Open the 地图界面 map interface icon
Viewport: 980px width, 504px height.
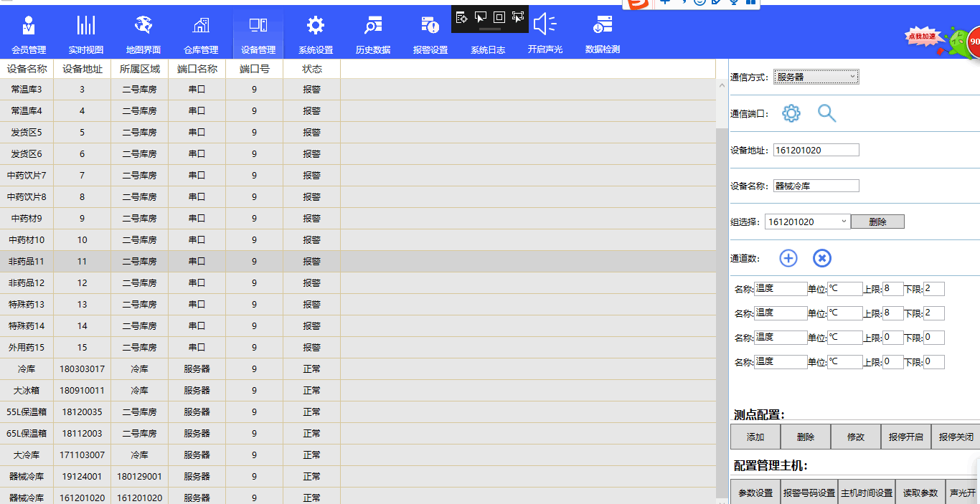click(x=143, y=26)
